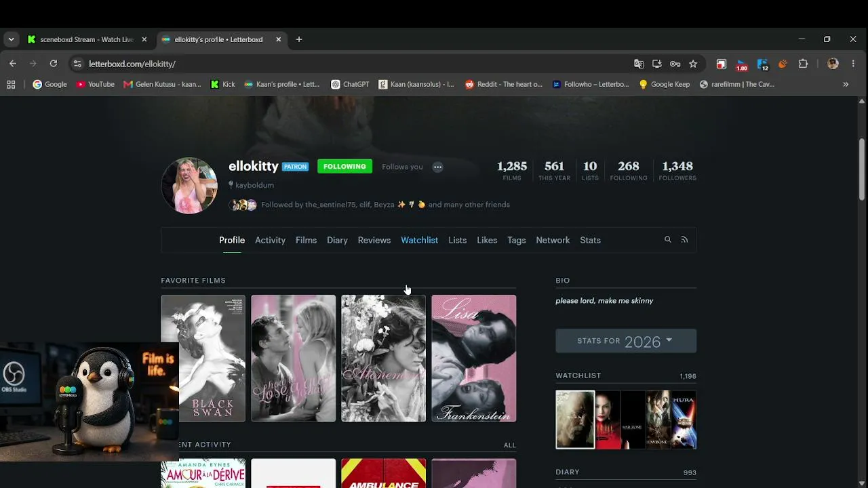Open the Reddit bookmark
Image resolution: width=868 pixels, height=488 pixels.
504,84
